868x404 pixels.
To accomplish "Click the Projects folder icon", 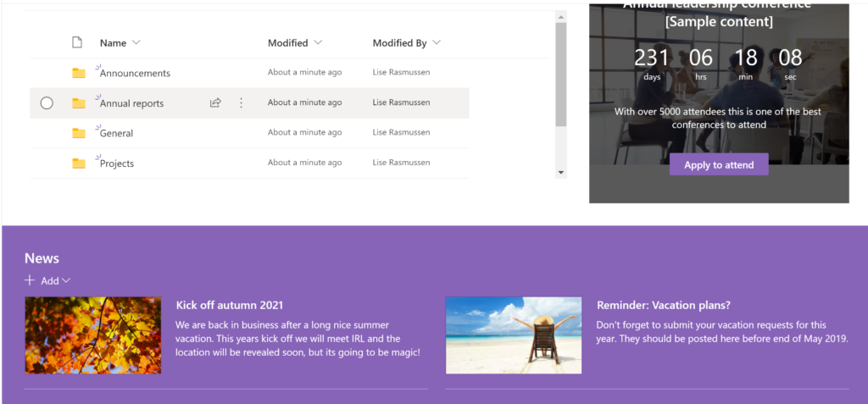I will click(x=79, y=163).
